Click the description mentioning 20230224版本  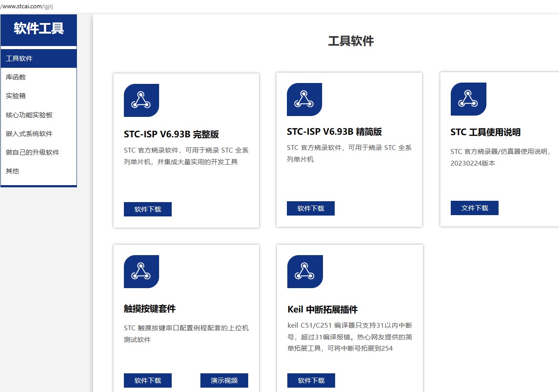click(x=501, y=157)
